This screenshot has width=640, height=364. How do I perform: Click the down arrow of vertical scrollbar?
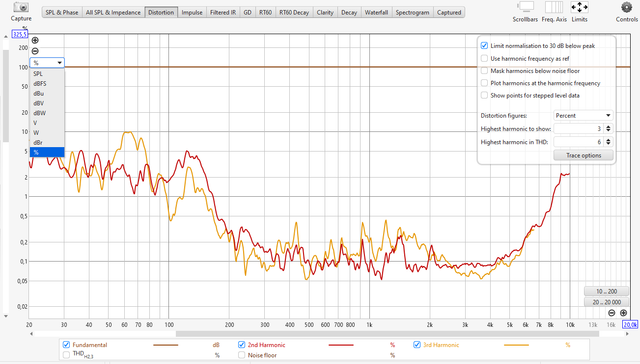(x=6, y=316)
